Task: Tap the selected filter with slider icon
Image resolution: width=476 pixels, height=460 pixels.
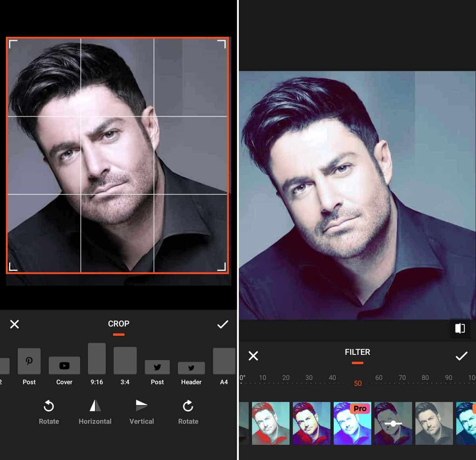Action: click(393, 423)
